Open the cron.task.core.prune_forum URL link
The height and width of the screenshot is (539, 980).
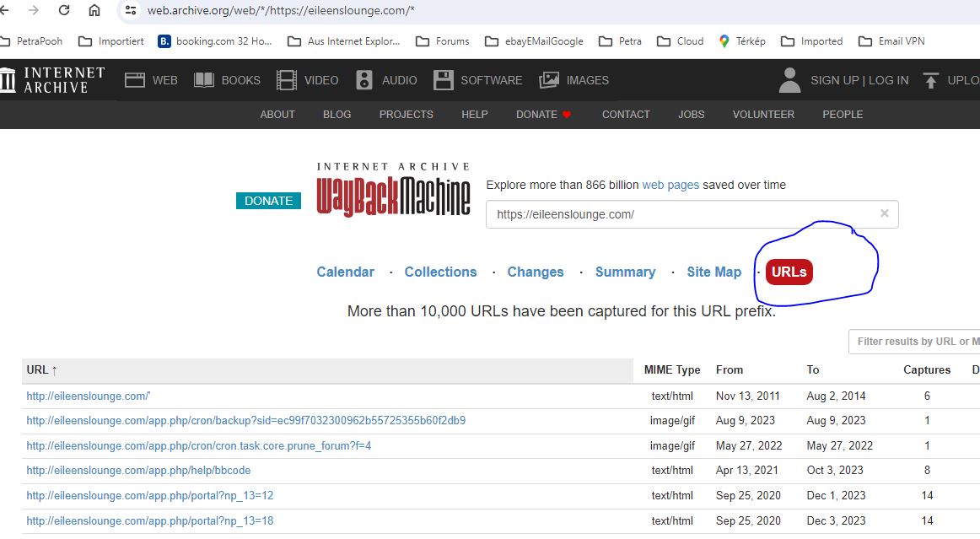[199, 446]
